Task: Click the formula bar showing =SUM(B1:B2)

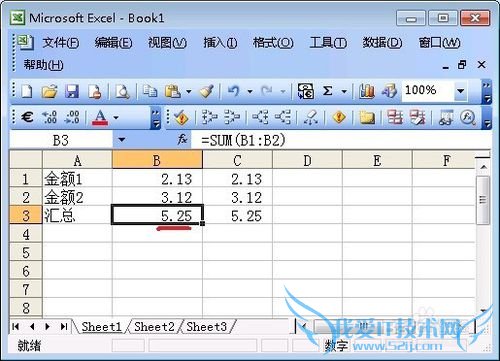Action: (x=340, y=140)
